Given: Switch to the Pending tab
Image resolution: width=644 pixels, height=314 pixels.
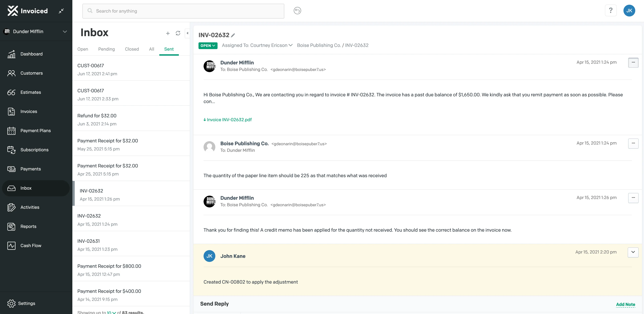Looking at the screenshot, I should (106, 49).
